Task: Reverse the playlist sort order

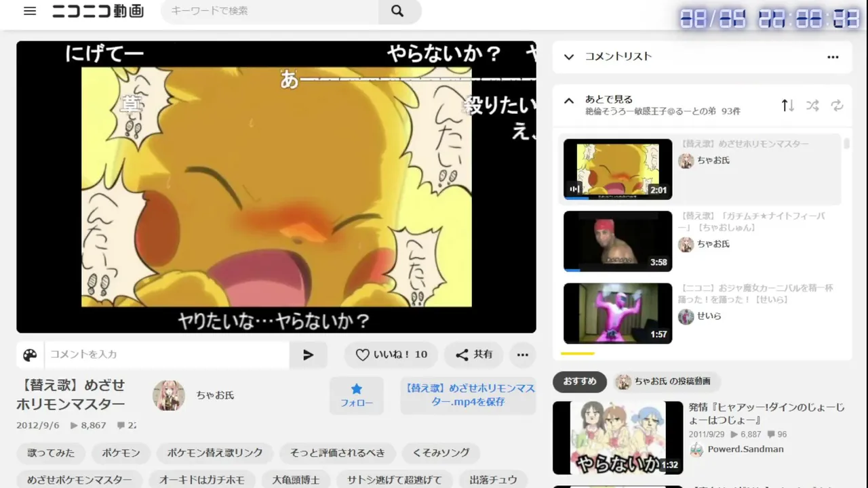Action: click(x=787, y=105)
